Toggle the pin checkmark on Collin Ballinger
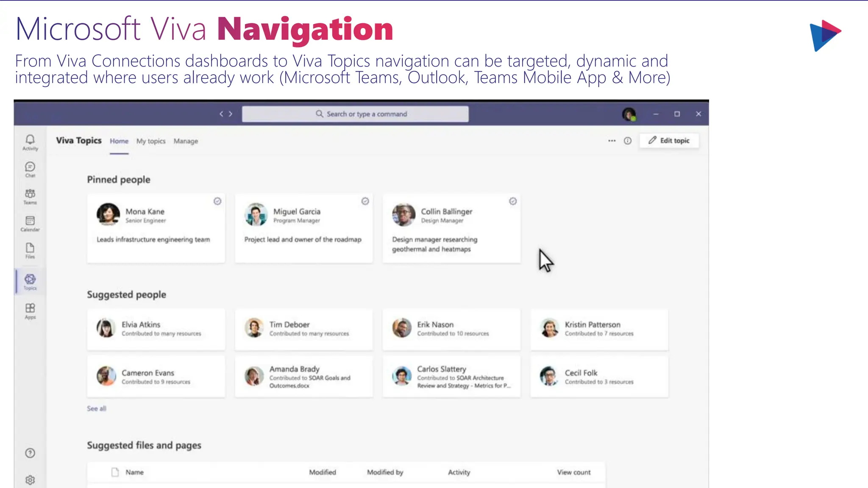This screenshot has width=868, height=488. coord(513,201)
